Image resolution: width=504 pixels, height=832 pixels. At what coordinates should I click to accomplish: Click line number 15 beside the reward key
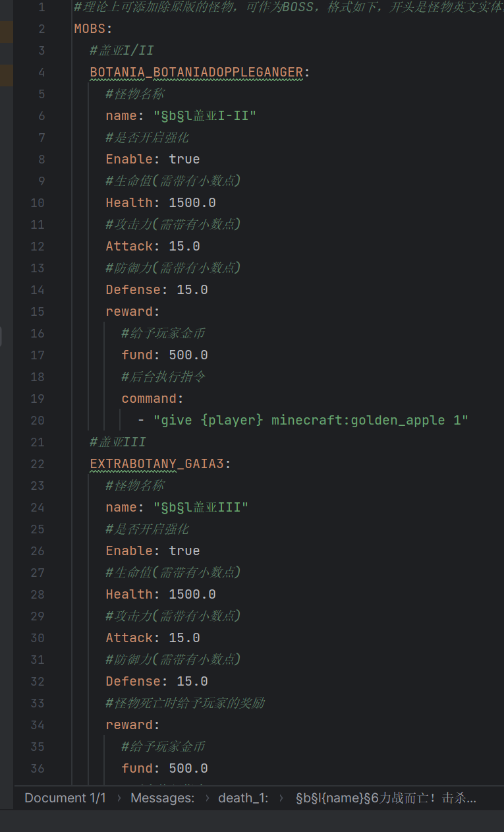[x=38, y=312]
